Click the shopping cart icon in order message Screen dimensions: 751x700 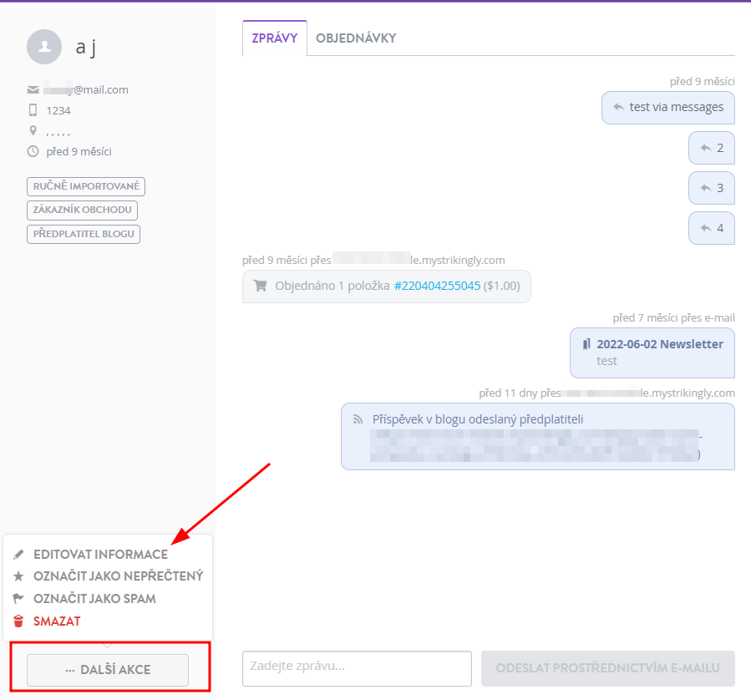pyautogui.click(x=260, y=286)
